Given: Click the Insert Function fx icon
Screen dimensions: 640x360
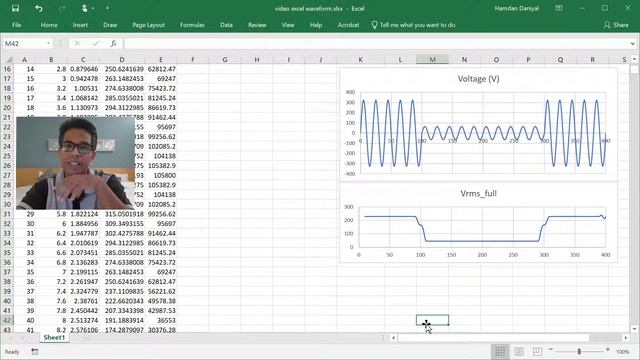Looking at the screenshot, I should [113, 43].
